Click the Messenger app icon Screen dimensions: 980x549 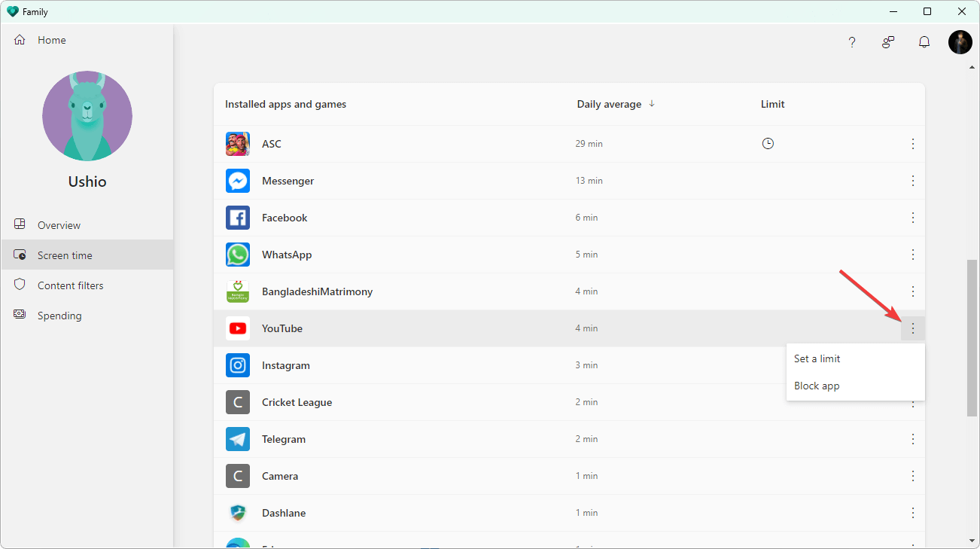(x=238, y=181)
